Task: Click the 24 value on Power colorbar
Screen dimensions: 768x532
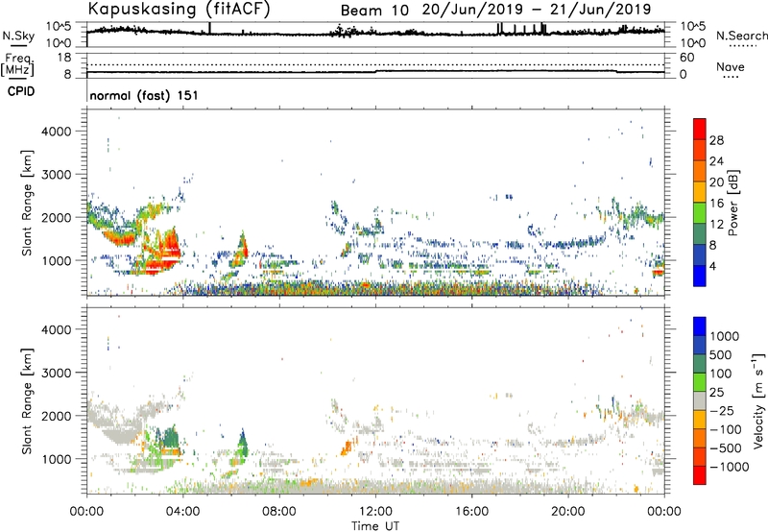Action: point(716,161)
